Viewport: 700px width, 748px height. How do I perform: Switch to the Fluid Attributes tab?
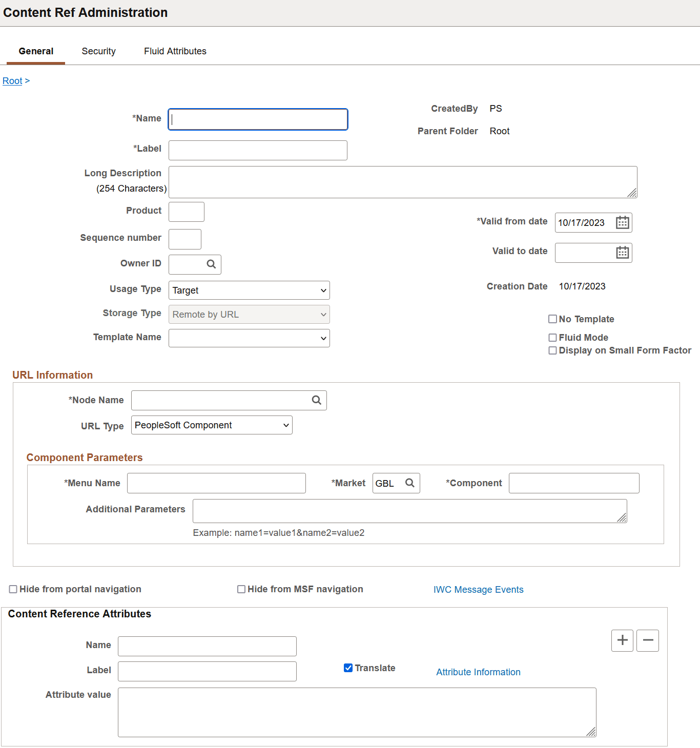[x=175, y=51]
